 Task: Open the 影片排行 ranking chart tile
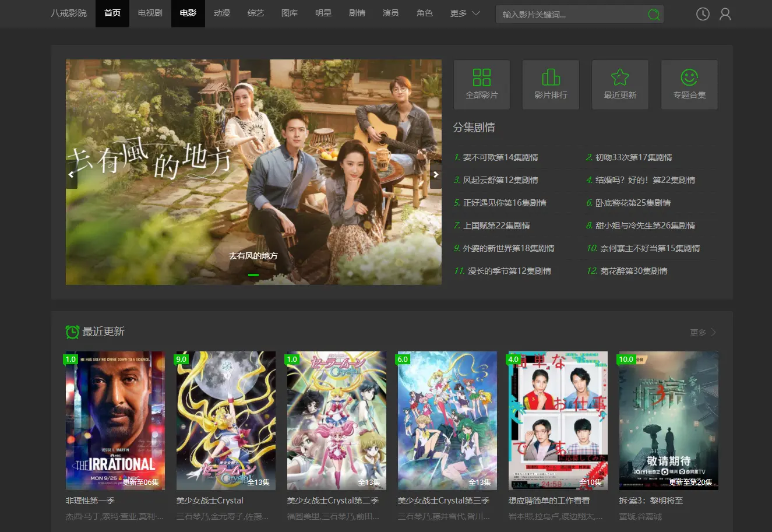click(551, 84)
